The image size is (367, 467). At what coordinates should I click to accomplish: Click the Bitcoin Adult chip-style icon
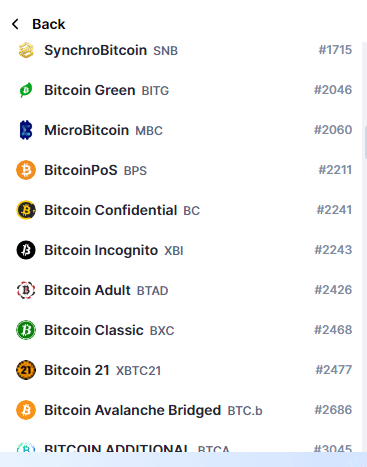click(26, 290)
